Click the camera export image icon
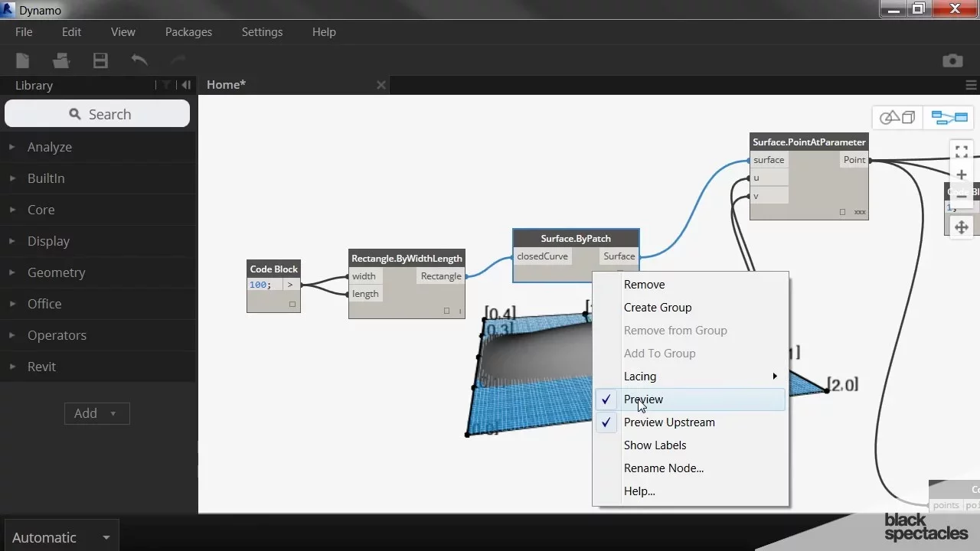 [x=952, y=60]
